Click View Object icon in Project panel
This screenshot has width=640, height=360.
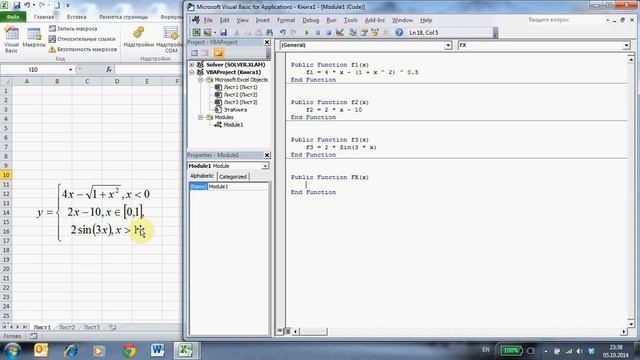(205, 53)
